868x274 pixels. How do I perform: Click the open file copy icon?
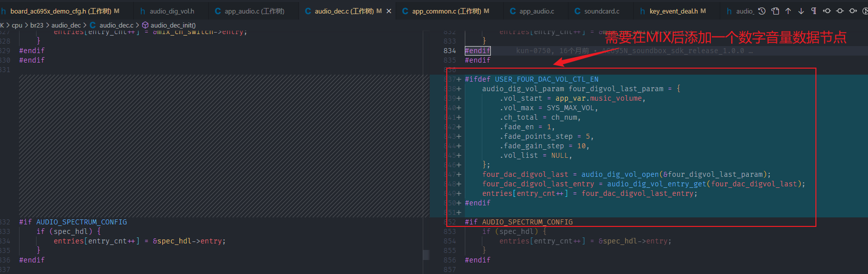[775, 11]
